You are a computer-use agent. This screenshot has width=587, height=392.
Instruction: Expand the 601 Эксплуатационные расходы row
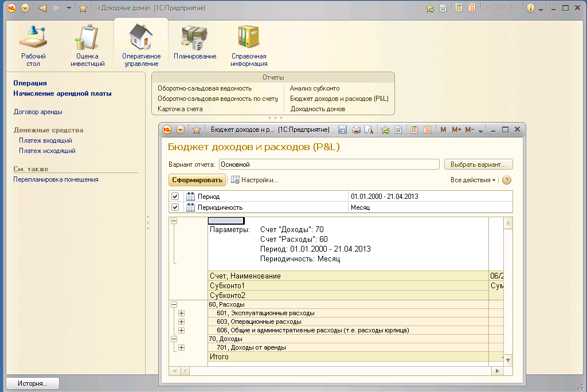(x=182, y=313)
